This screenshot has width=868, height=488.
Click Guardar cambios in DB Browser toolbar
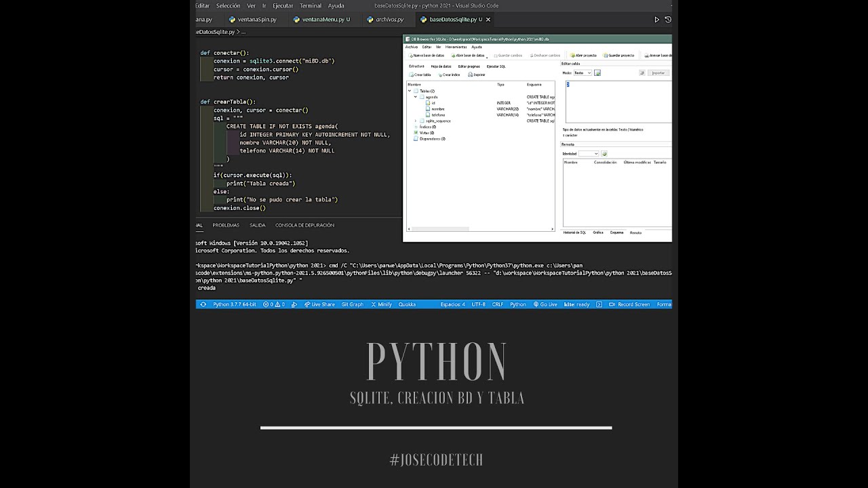pos(508,56)
